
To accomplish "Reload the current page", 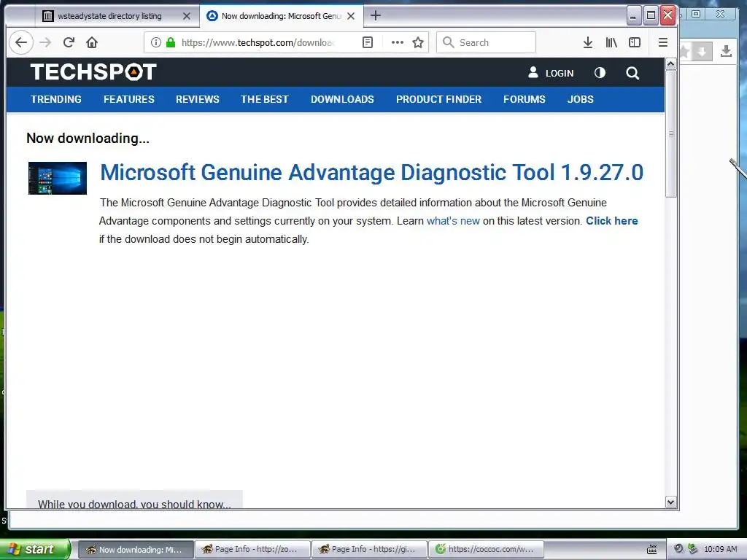I will pyautogui.click(x=69, y=42).
